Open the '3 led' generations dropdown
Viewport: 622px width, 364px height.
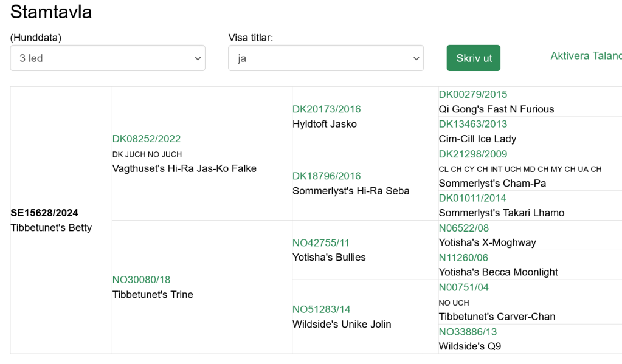(108, 58)
